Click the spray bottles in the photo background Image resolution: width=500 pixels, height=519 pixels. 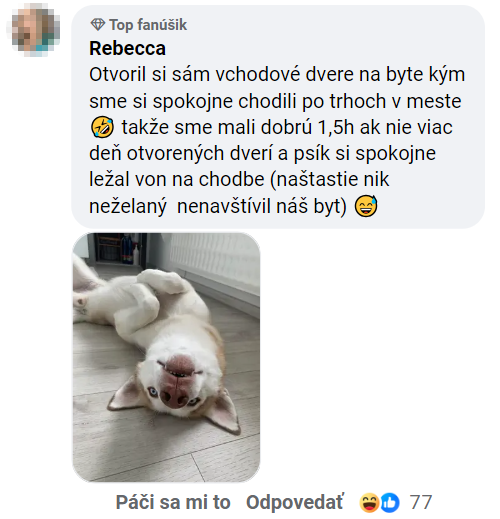click(130, 250)
